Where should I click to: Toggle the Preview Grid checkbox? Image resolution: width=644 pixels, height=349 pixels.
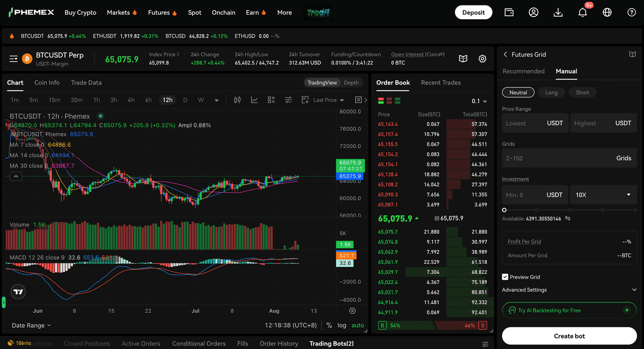(x=505, y=277)
